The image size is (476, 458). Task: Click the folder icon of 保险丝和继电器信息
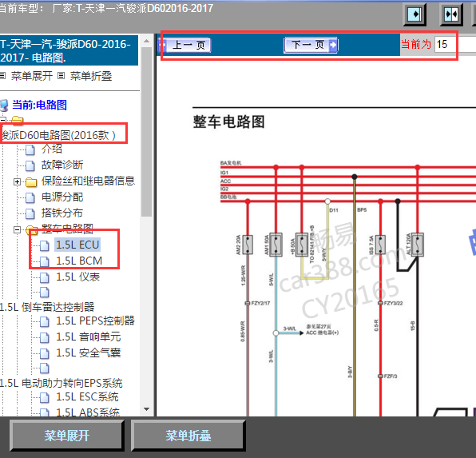[31, 181]
